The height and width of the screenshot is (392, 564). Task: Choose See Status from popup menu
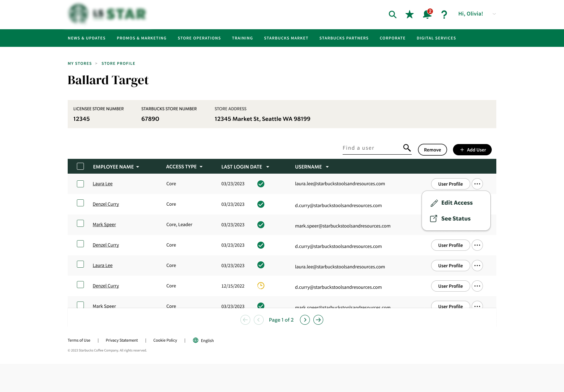coord(456,219)
